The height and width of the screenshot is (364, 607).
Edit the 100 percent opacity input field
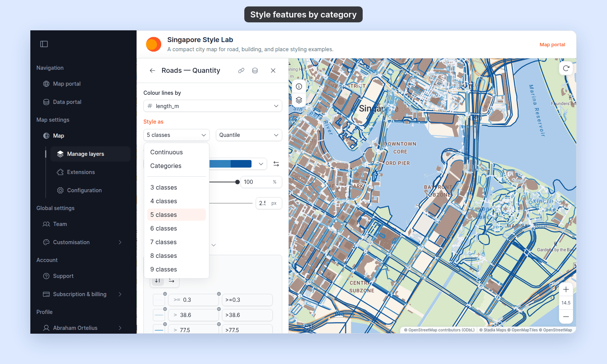[261, 182]
